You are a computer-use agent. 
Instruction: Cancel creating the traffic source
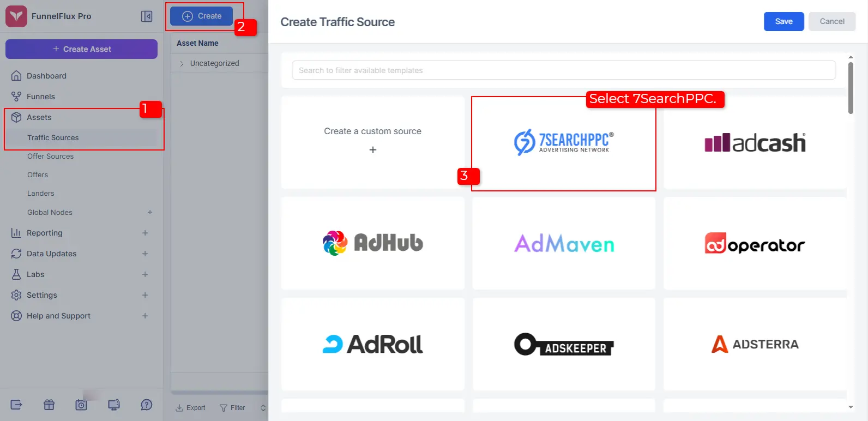point(832,21)
